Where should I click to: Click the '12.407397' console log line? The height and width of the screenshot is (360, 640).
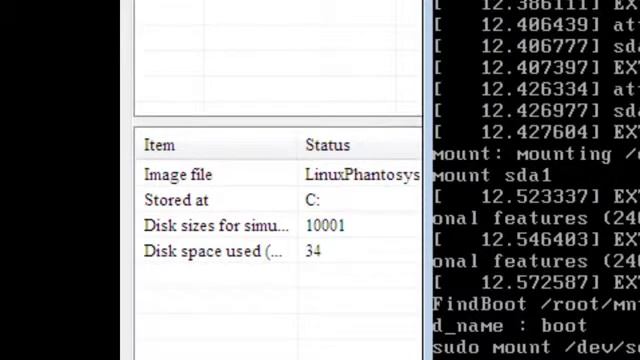coord(536,68)
